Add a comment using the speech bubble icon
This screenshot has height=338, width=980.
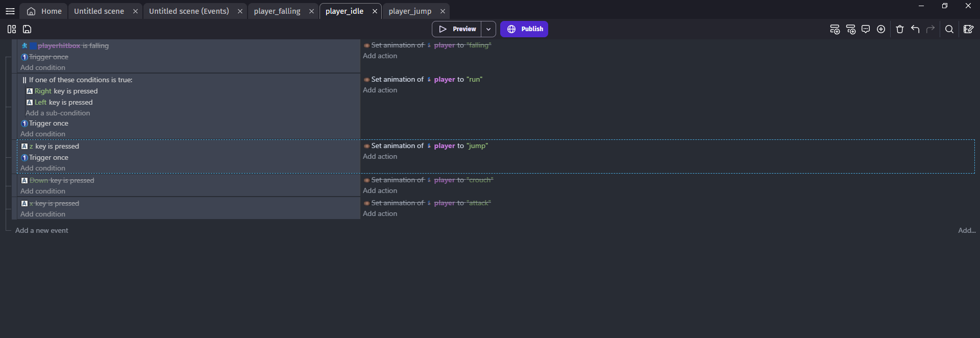pos(866,29)
